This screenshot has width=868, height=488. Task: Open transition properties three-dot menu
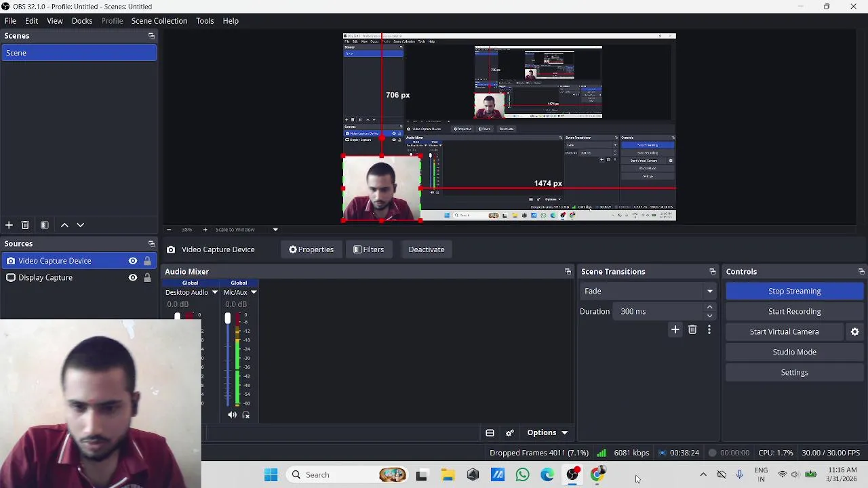[x=709, y=330]
